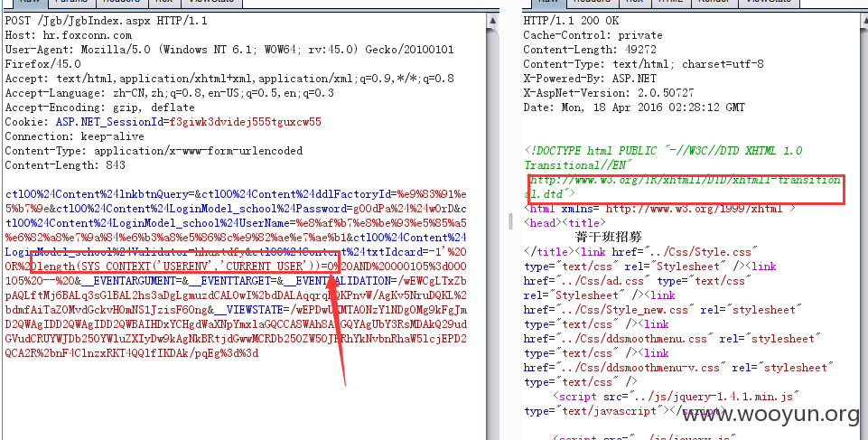Click the 'X-AspNet-Version: 2.0.50727' header
The height and width of the screenshot is (440, 868).
pos(609,93)
